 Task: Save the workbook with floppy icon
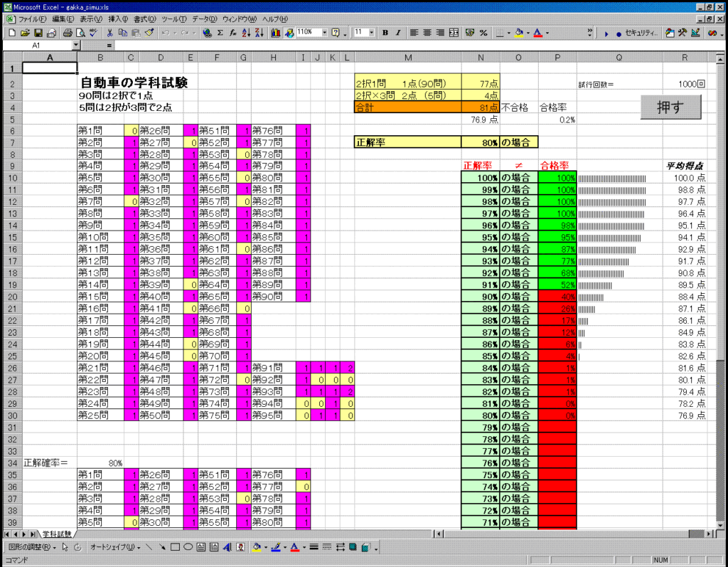coord(38,33)
